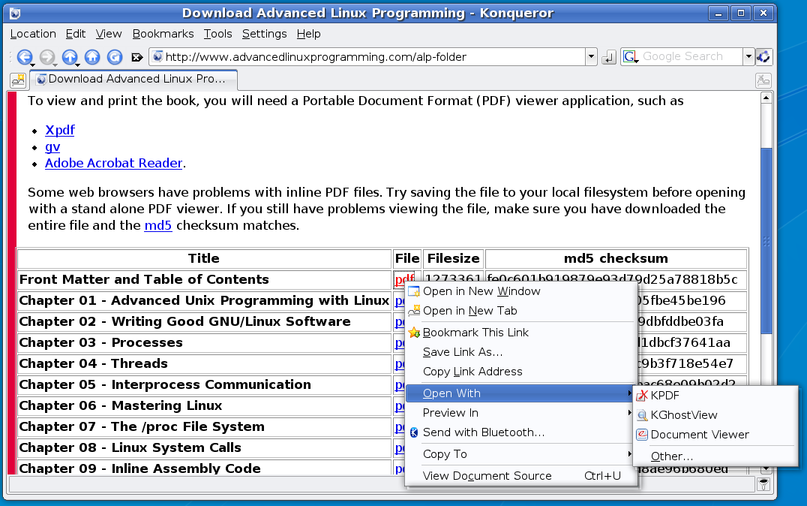Click the Send with Bluetooth icon
The image size is (807, 506).
[414, 432]
